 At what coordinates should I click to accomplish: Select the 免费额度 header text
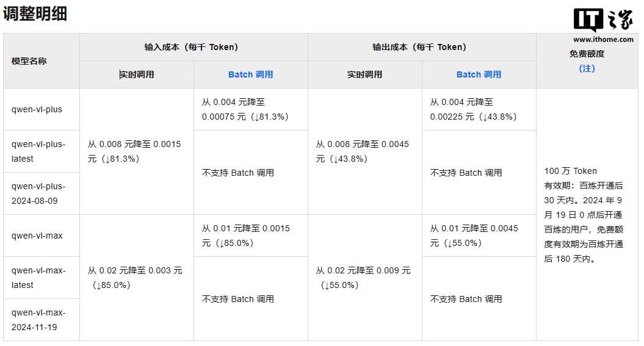pyautogui.click(x=587, y=54)
